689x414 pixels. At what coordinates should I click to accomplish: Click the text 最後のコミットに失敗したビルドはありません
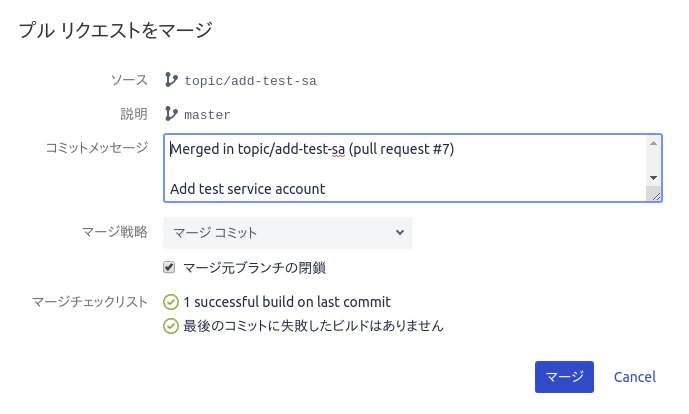[x=313, y=326]
